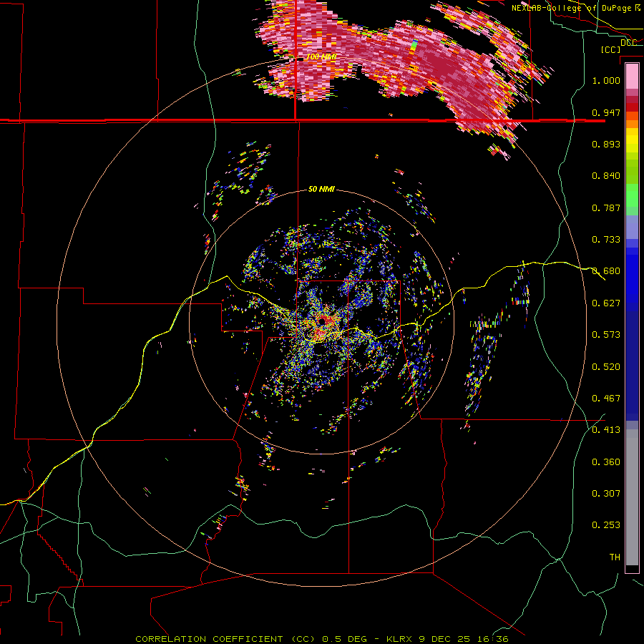Viewport: 644px width, 644px height.
Task: Select the 0.627 legend value
Action: tap(606, 303)
